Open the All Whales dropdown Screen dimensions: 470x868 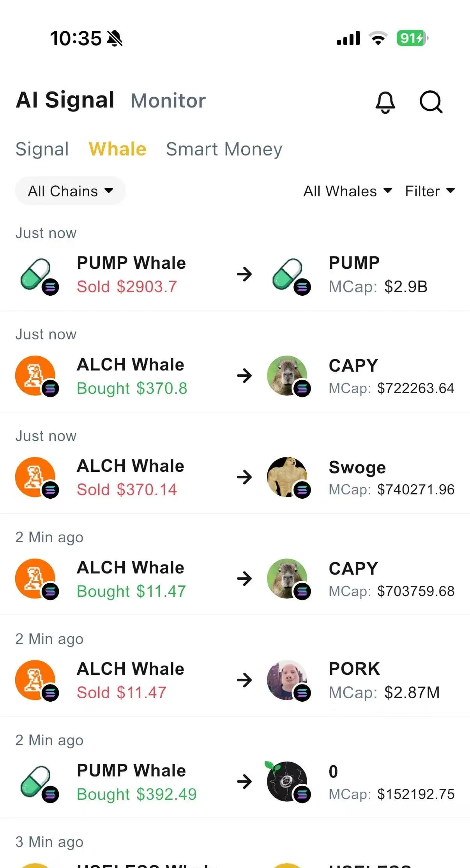(x=348, y=191)
